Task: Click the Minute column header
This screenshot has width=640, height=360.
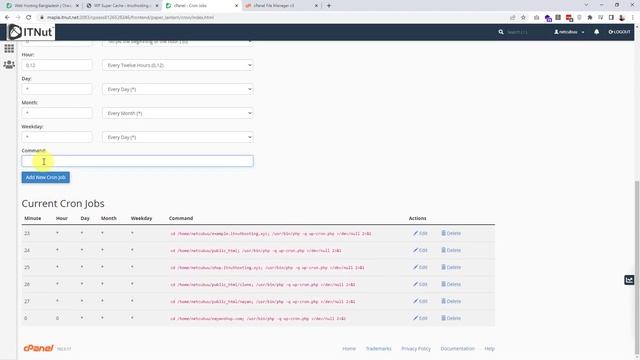Action: tap(33, 218)
